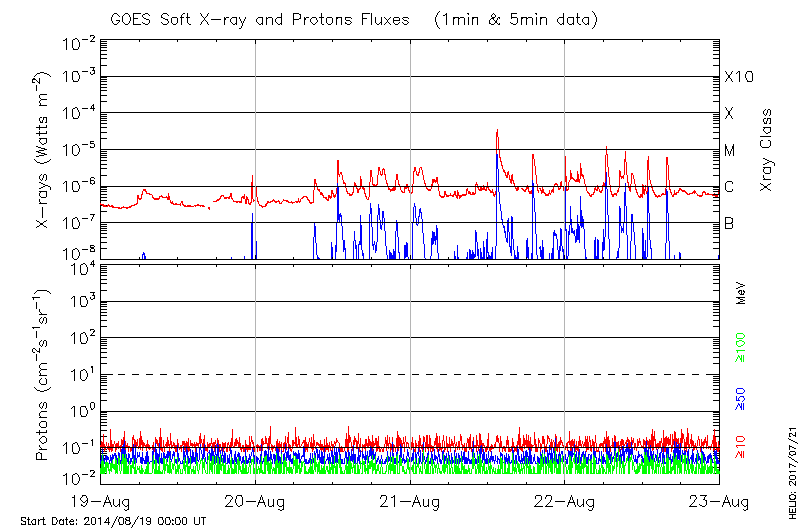Click the tallest red X-ray flare peak
The height and width of the screenshot is (530, 800).
click(496, 131)
